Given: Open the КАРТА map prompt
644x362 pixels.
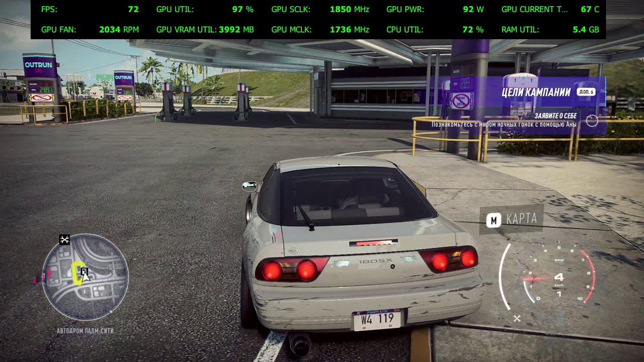Looking at the screenshot, I should tap(512, 220).
